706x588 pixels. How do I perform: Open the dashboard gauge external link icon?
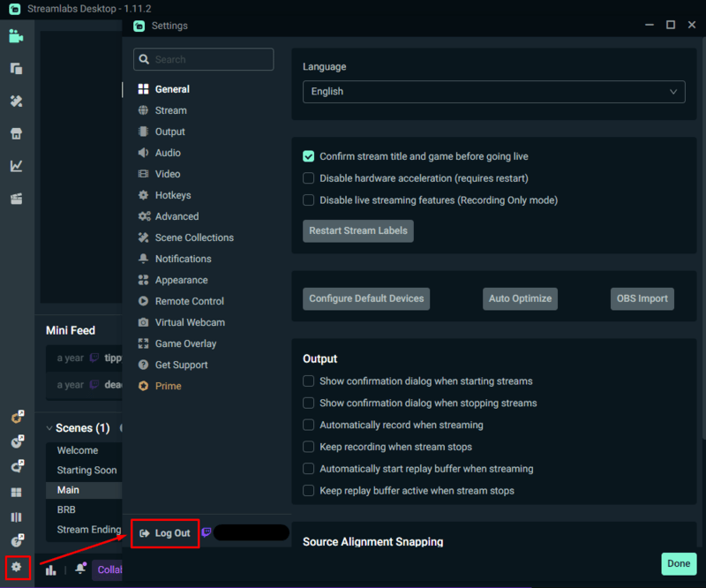click(x=18, y=441)
